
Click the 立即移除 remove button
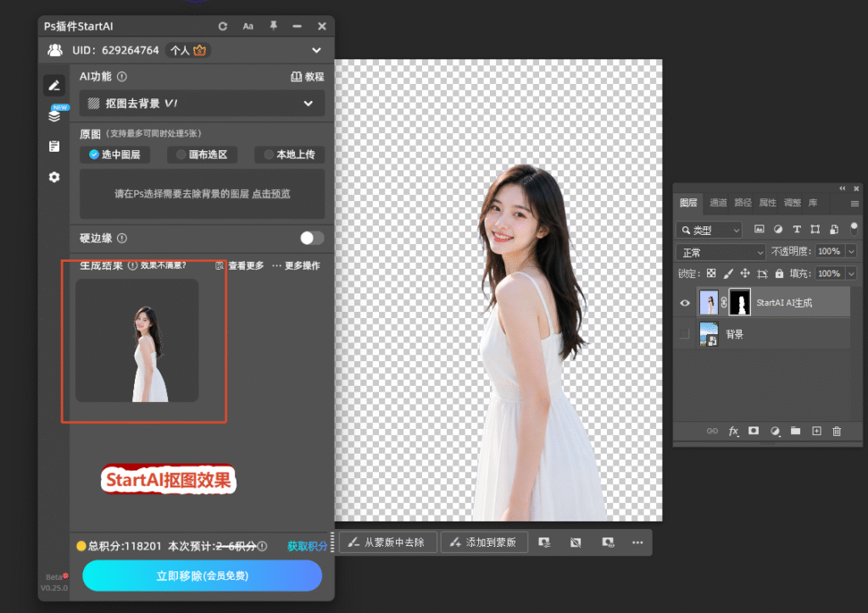tap(202, 576)
